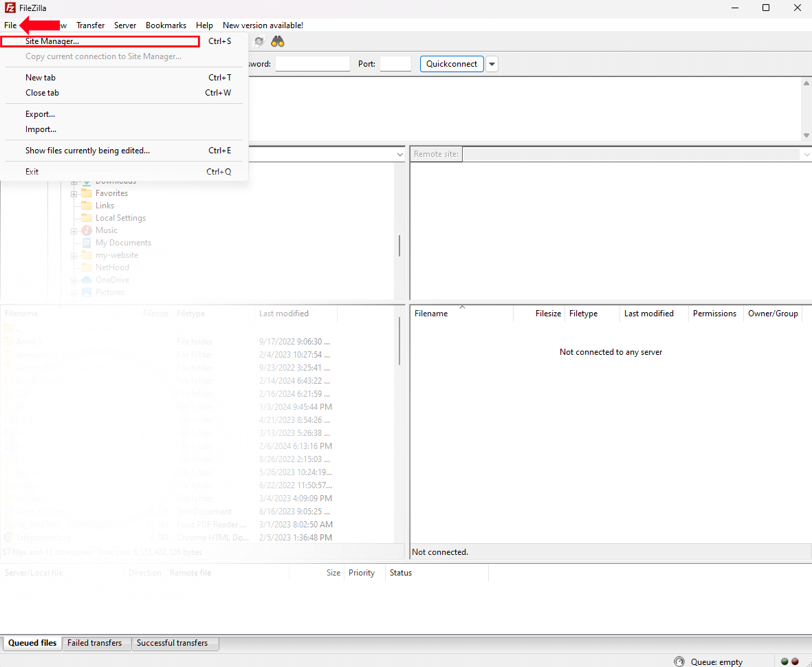Image resolution: width=812 pixels, height=667 pixels.
Task: Click the NetHood folder icon
Action: click(x=87, y=267)
